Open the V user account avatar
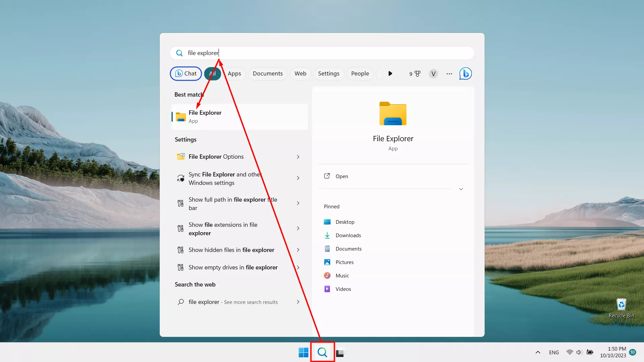644x362 pixels. click(x=433, y=73)
